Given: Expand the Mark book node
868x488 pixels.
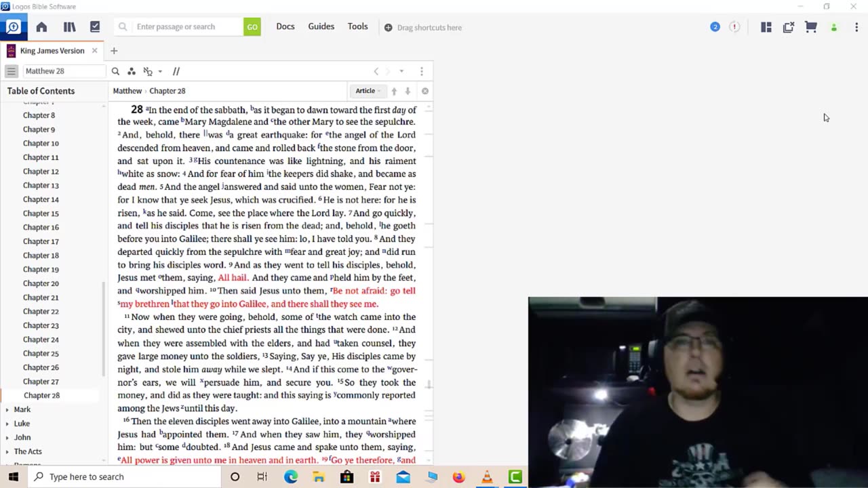Looking at the screenshot, I should pyautogui.click(x=7, y=409).
